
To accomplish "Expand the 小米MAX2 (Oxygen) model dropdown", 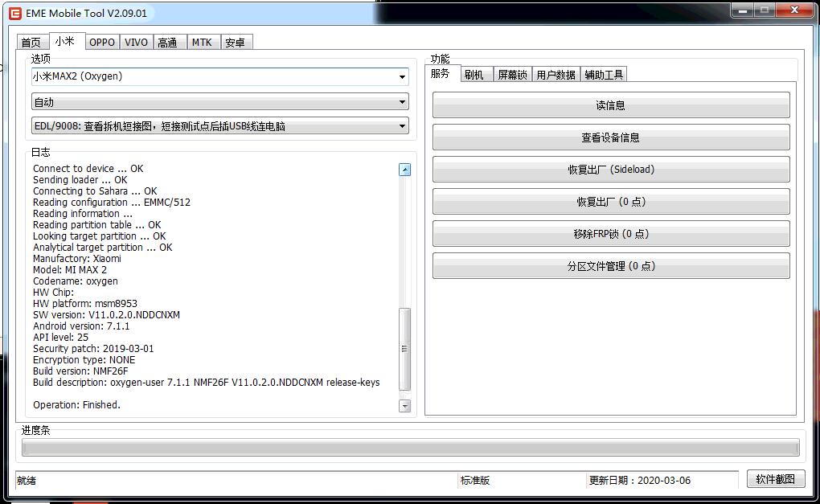I will (402, 77).
